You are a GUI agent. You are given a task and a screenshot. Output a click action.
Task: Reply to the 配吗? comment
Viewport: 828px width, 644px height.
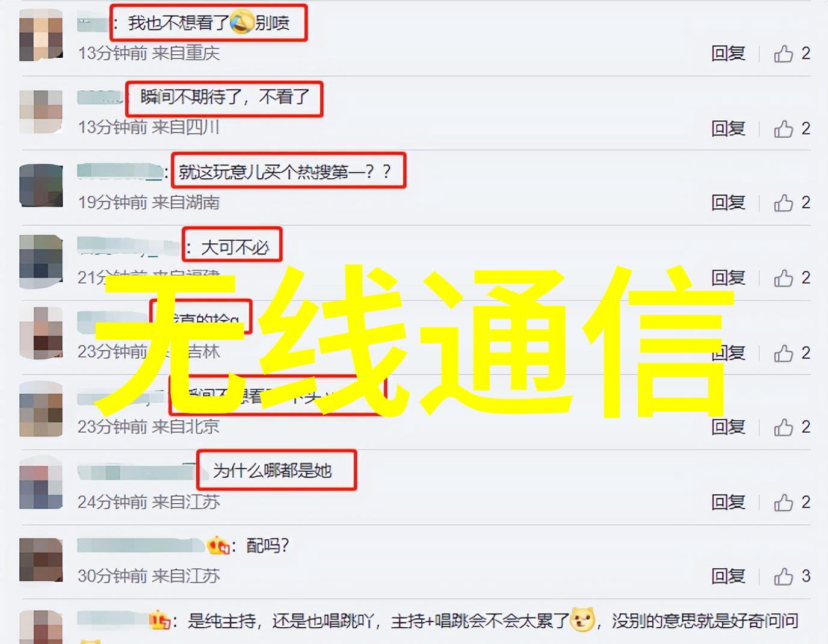coord(728,577)
